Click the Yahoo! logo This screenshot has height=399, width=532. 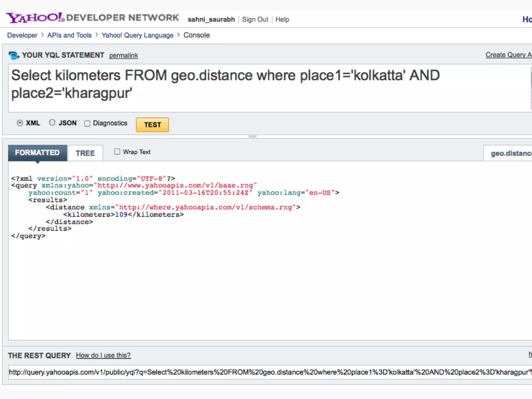tap(35, 18)
